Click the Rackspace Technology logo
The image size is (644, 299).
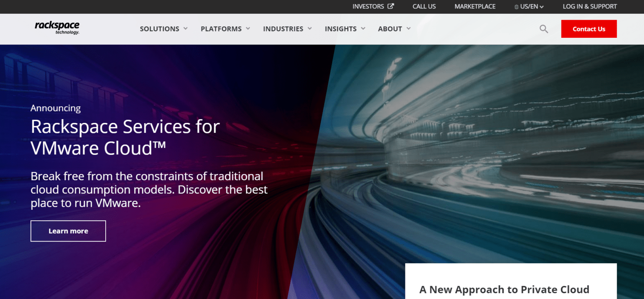pos(57,28)
